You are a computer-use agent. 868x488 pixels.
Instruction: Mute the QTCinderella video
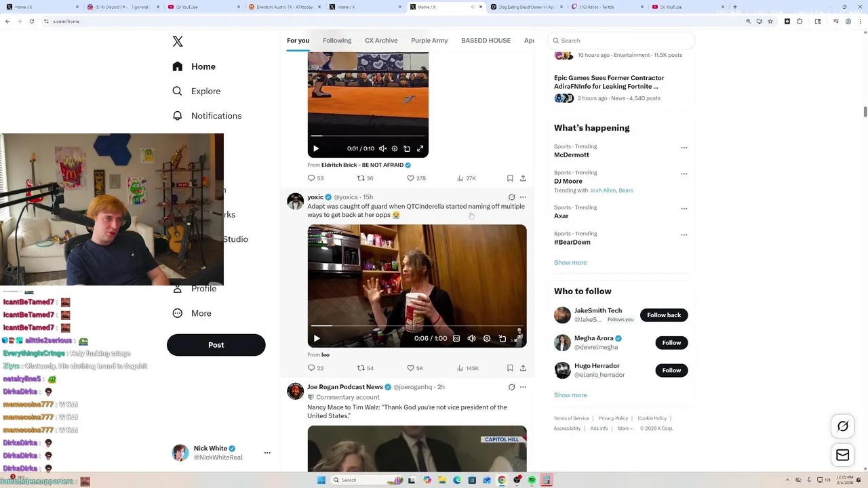tap(471, 338)
